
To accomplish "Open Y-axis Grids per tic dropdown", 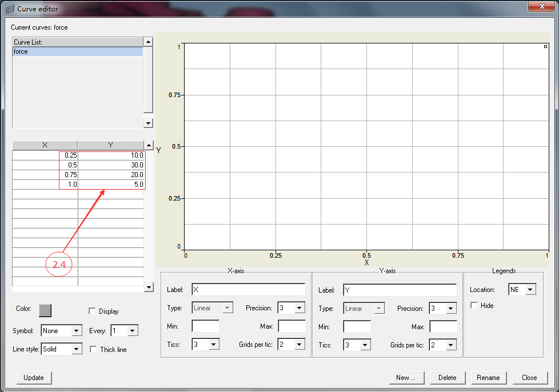I will (x=451, y=345).
